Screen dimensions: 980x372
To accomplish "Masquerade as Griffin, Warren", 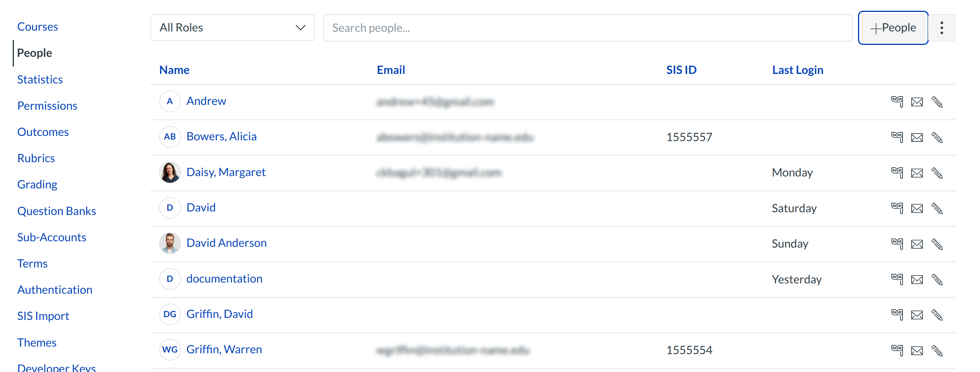I will coord(897,350).
